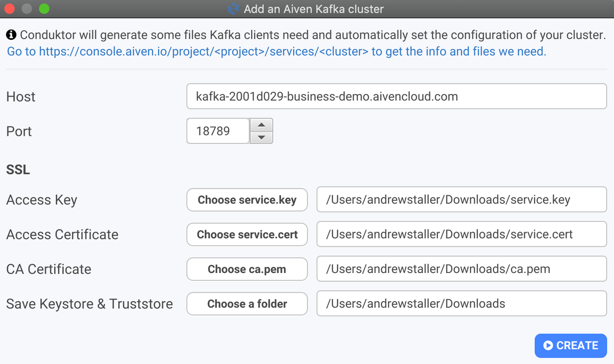The height and width of the screenshot is (364, 614).
Task: Click CREATE to add the cluster
Action: point(571,346)
